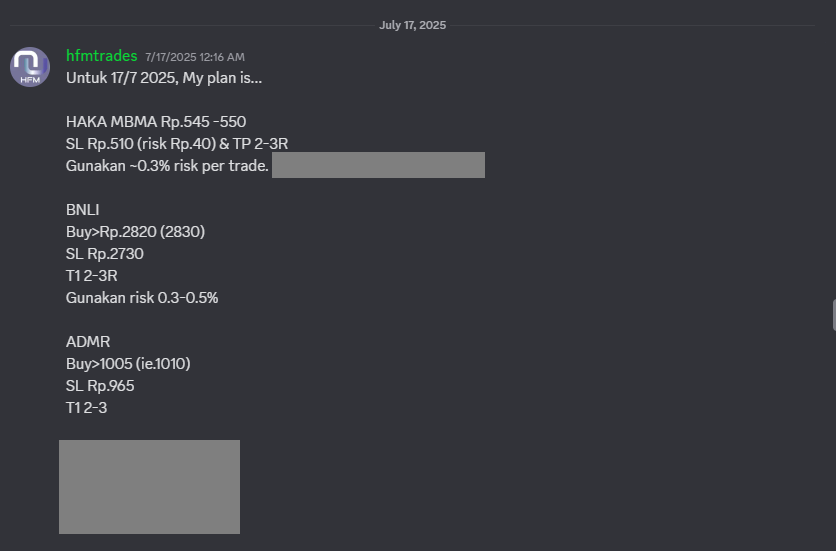This screenshot has width=836, height=551.
Task: Click the final 'T1 2-3' line
Action: tap(86, 408)
